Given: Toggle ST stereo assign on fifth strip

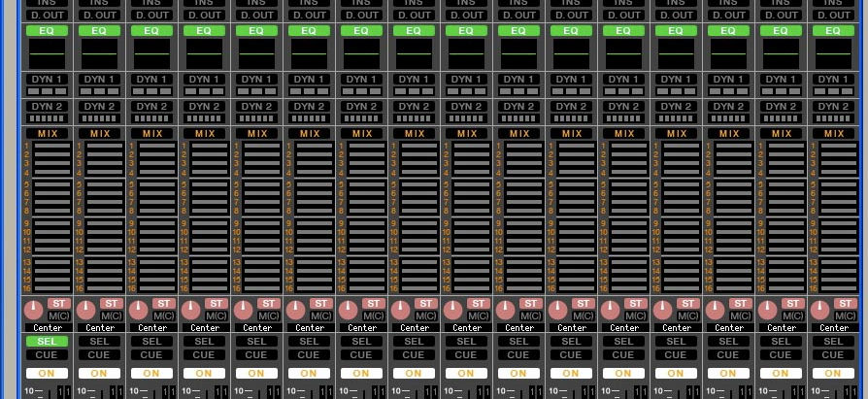Looking at the screenshot, I should click(269, 303).
